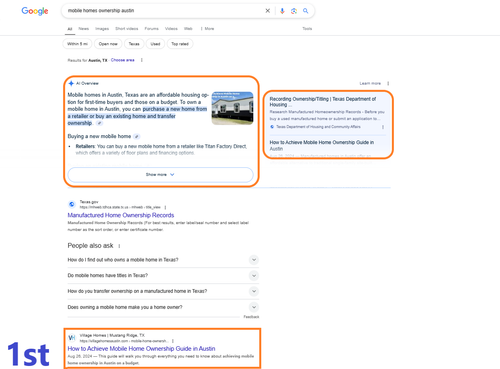Apply the Used filter chip
500x369 pixels.
155,44
